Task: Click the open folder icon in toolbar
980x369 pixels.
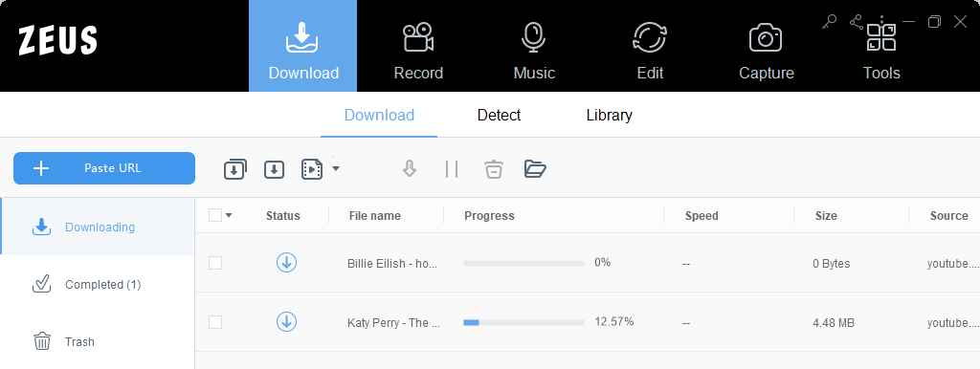Action: click(x=535, y=168)
